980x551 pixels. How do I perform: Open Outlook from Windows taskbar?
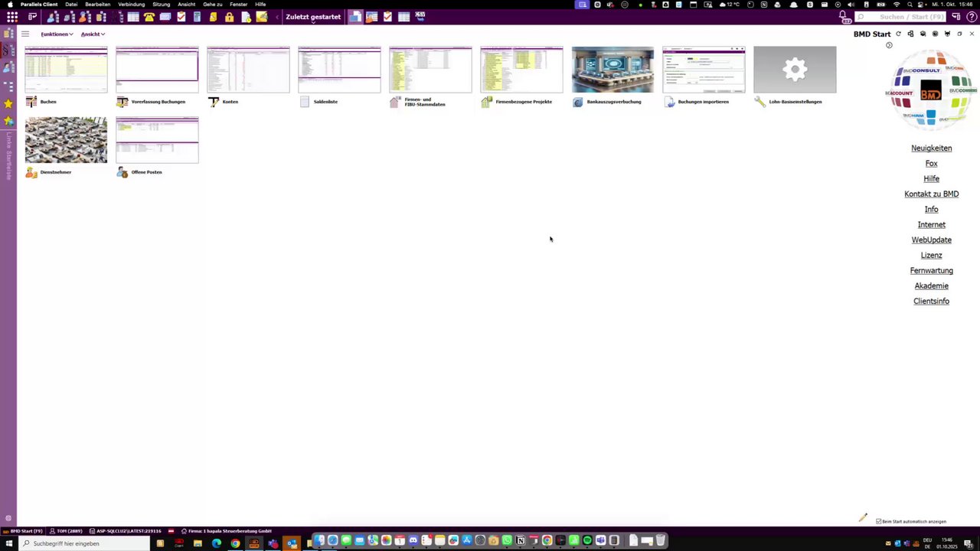pyautogui.click(x=292, y=543)
